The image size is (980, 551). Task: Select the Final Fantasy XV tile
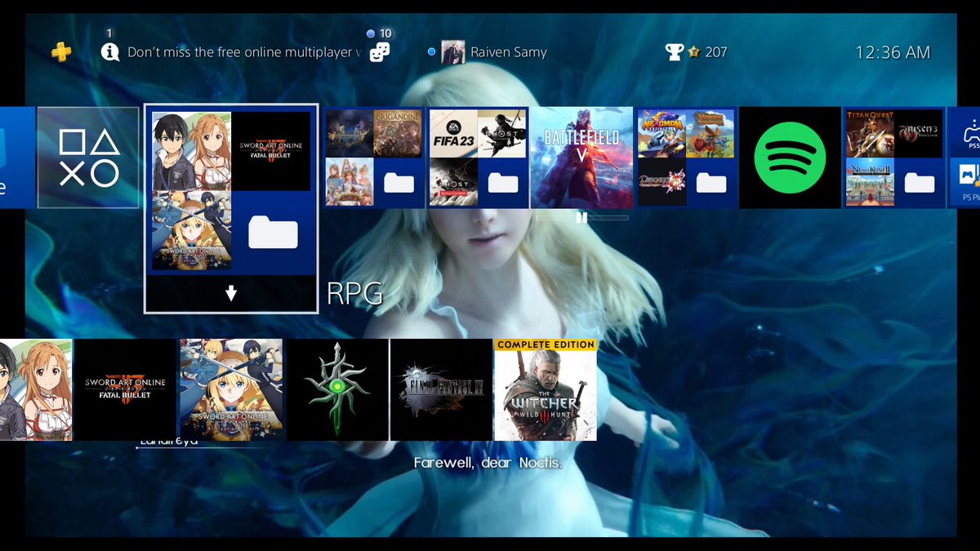[x=441, y=389]
